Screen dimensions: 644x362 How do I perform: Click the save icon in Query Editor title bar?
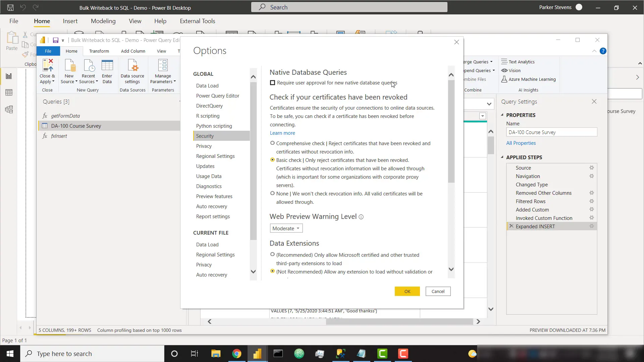[x=56, y=40]
